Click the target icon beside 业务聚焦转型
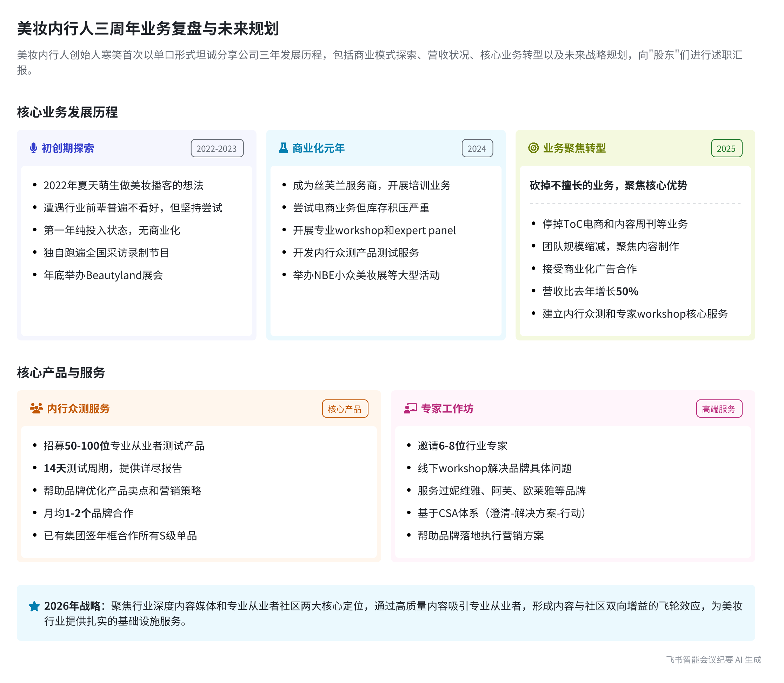The width and height of the screenshot is (784, 683). pyautogui.click(x=533, y=148)
